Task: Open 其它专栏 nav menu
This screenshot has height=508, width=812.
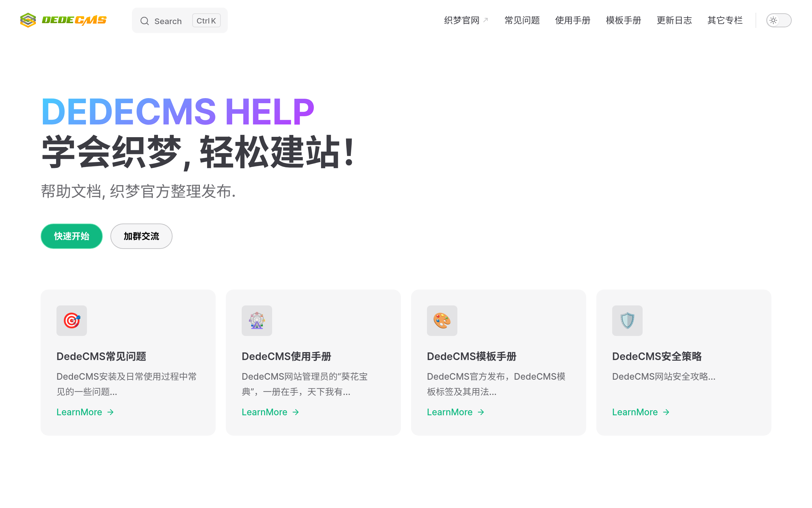Action: point(725,21)
